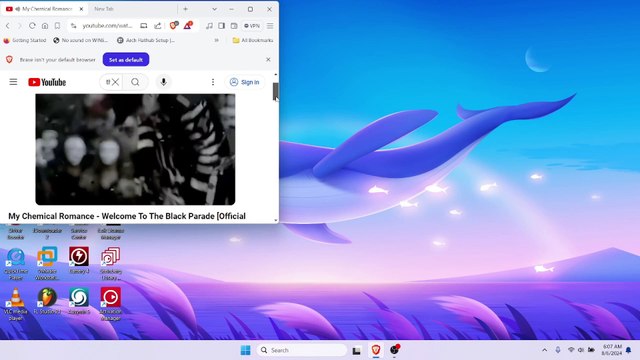
Task: Go back using the browser back arrow
Action: tap(8, 26)
